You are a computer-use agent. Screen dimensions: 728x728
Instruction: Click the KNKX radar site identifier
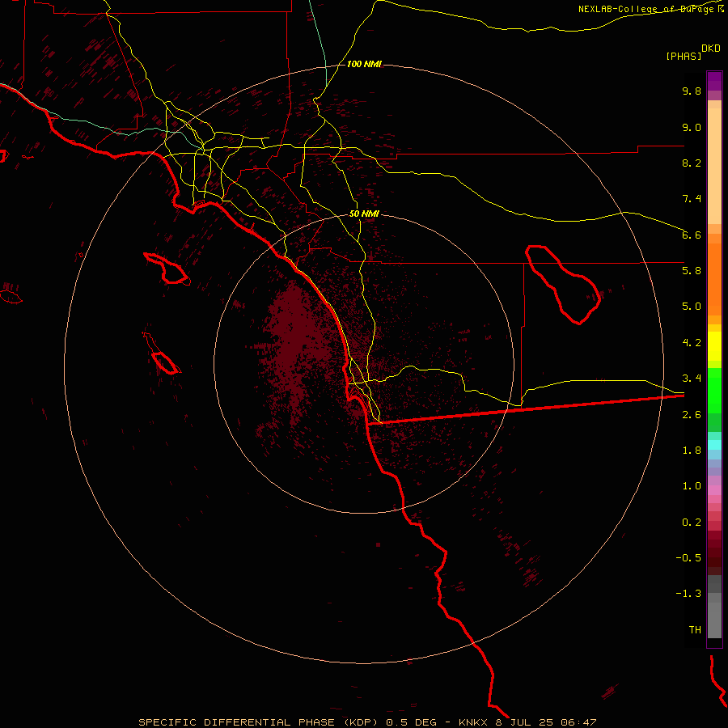click(473, 722)
